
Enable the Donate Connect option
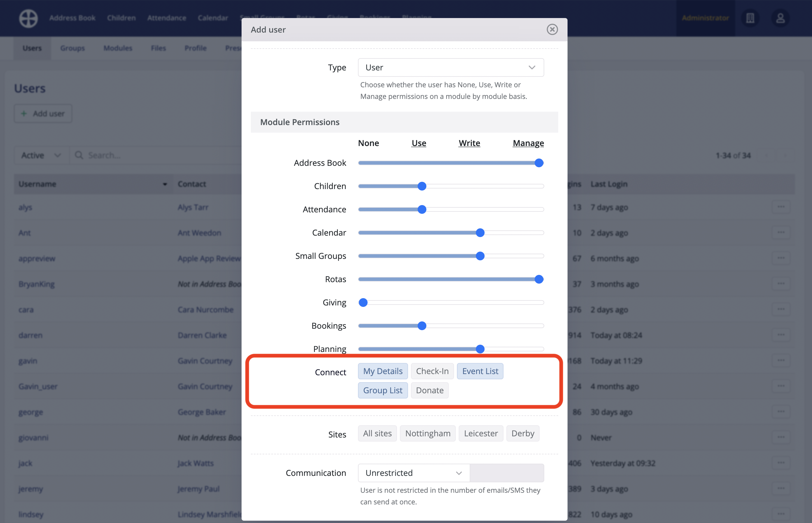pos(430,390)
